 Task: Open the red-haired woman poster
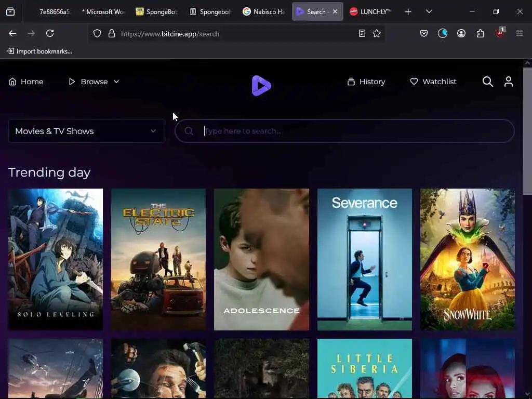click(x=468, y=368)
